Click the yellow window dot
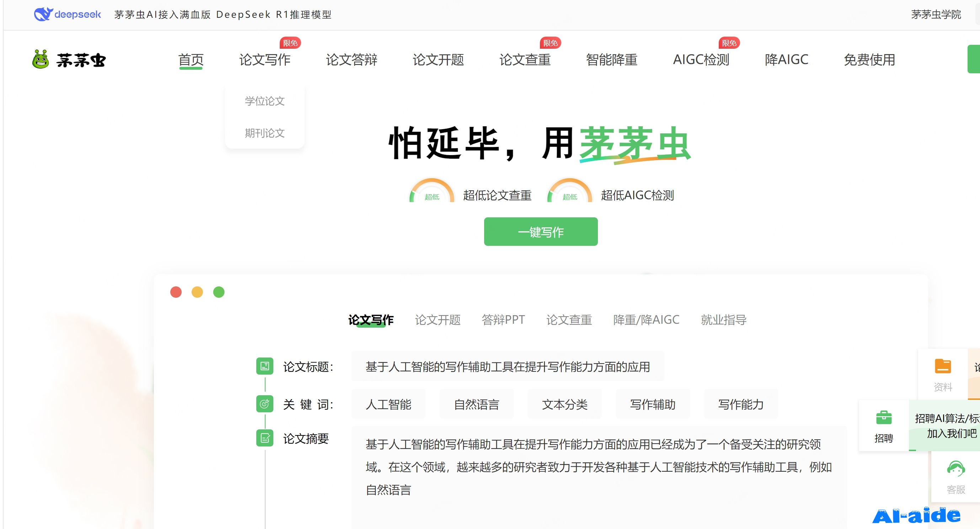 197,292
